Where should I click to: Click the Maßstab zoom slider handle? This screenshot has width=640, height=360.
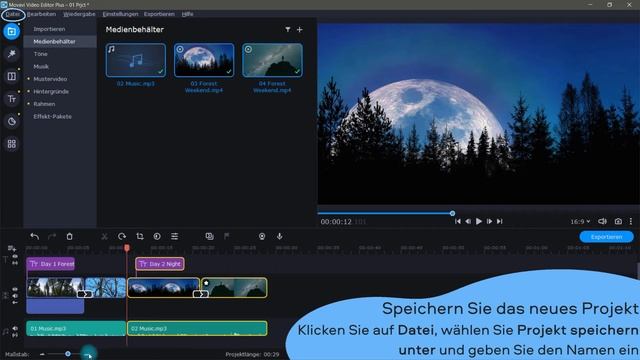pyautogui.click(x=68, y=354)
